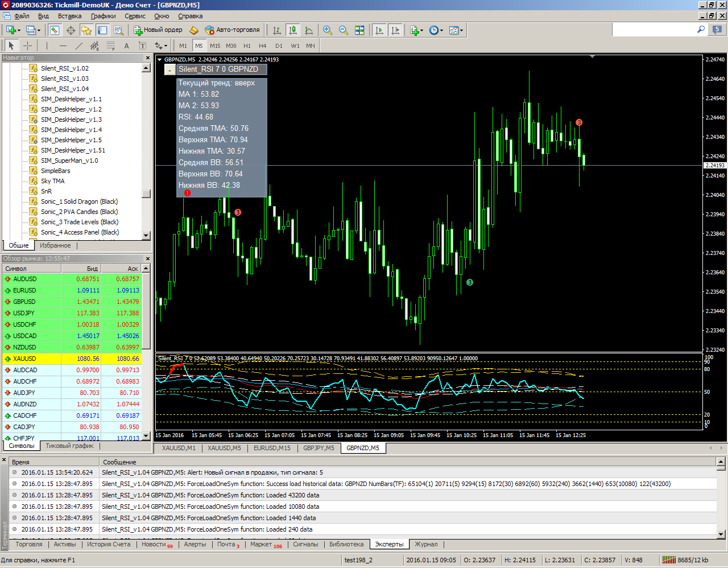
Task: Sort Market Watch by the Символ header
Action: [32, 269]
